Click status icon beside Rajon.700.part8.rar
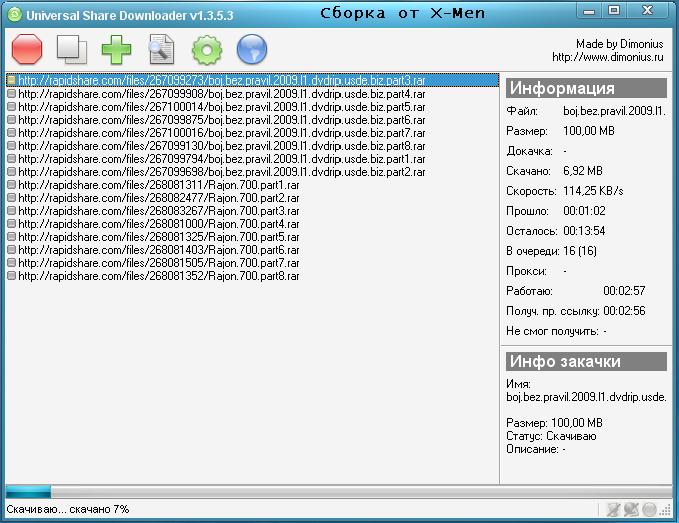 tap(11, 275)
